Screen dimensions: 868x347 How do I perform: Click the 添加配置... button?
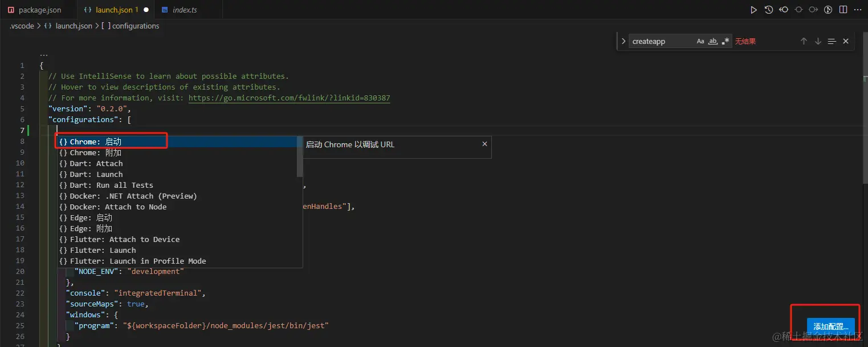click(831, 326)
